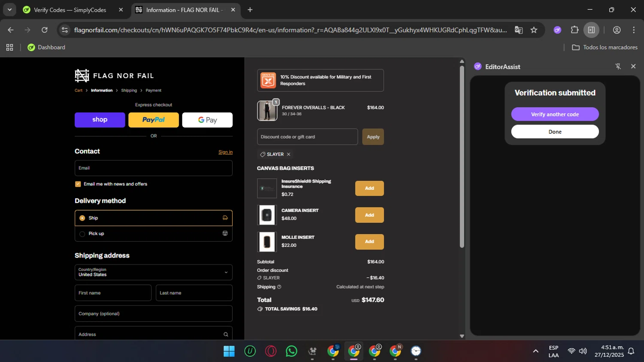Viewport: 644px width, 362px height.
Task: Go back to previous page
Action: [11, 30]
